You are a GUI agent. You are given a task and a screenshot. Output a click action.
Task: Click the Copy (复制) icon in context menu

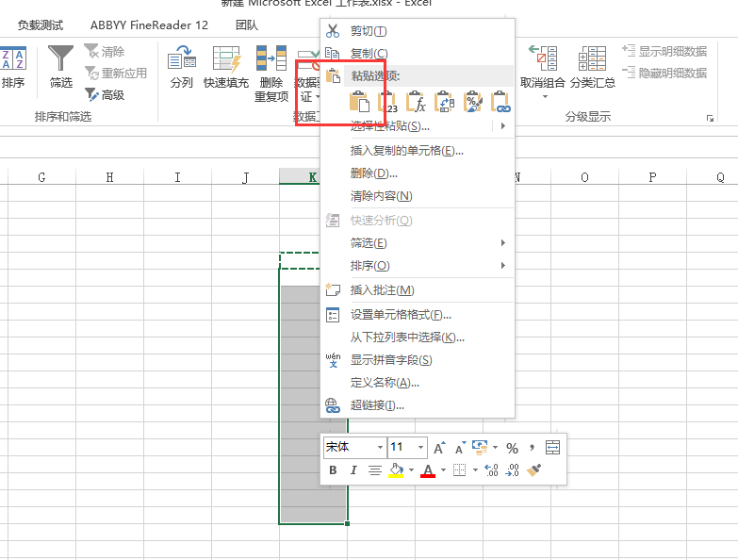(333, 53)
